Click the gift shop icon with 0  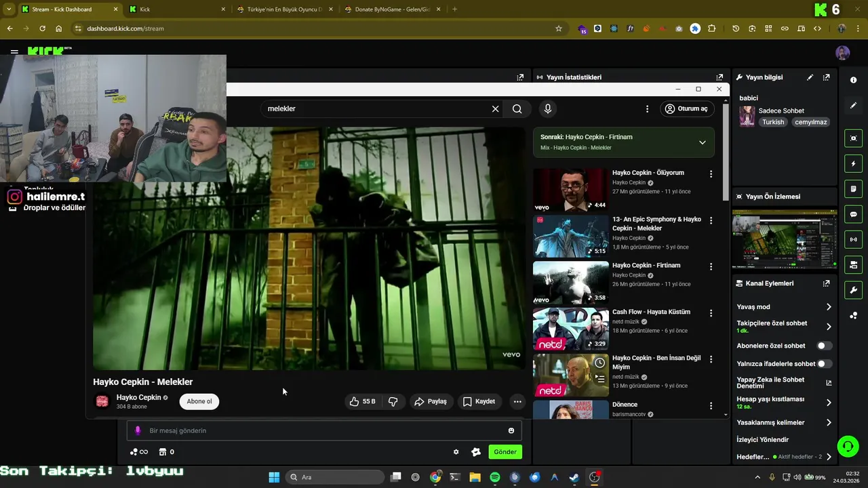[x=167, y=452]
